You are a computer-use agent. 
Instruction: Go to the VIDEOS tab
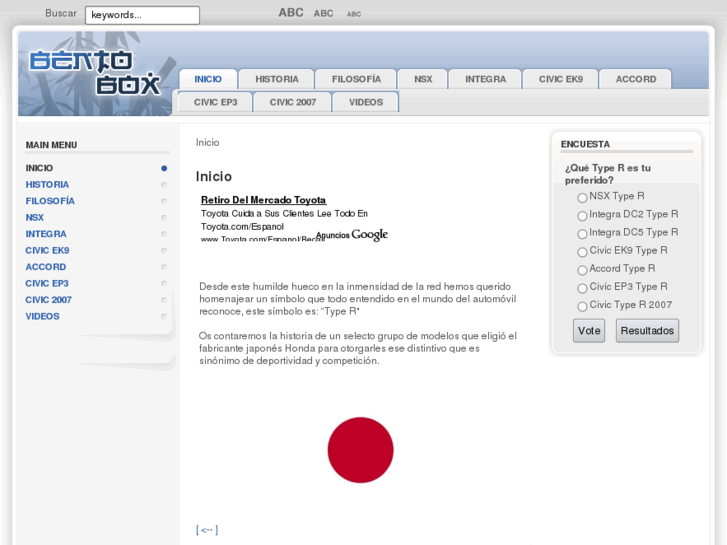click(x=365, y=102)
